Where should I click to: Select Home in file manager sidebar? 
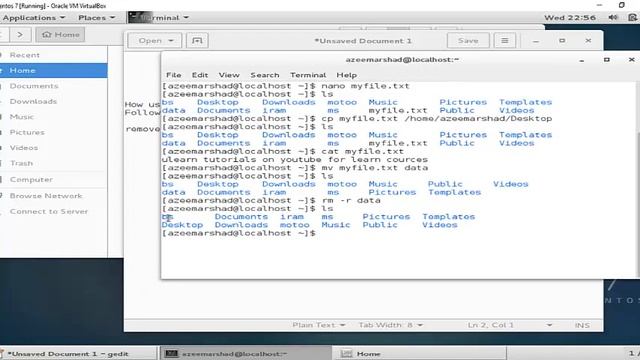53,71
